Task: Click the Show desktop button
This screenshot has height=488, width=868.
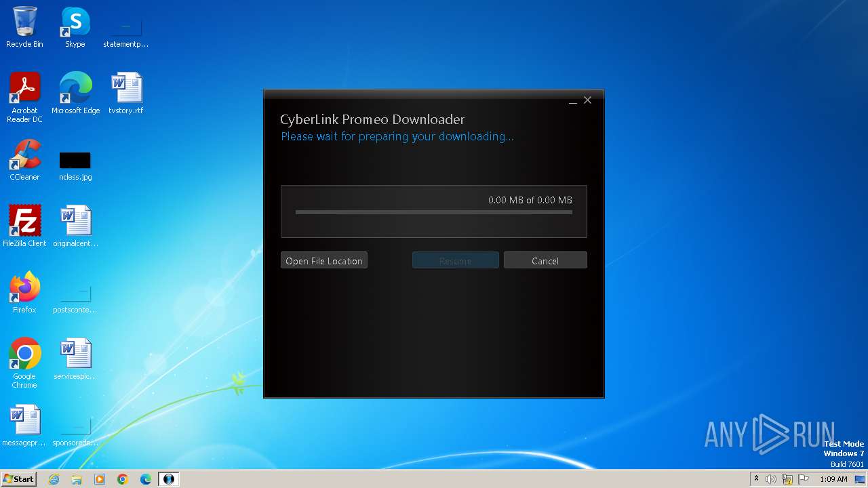Action: (861, 479)
